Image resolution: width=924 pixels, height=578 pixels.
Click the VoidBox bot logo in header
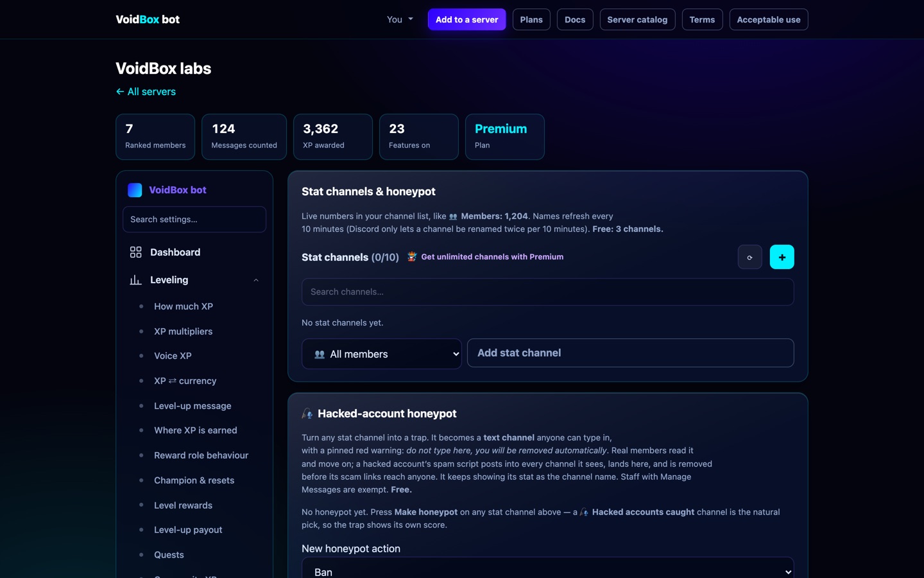[x=148, y=19]
